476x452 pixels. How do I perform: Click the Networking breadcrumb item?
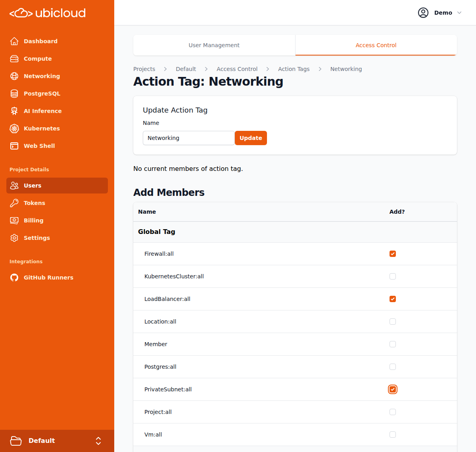(346, 69)
